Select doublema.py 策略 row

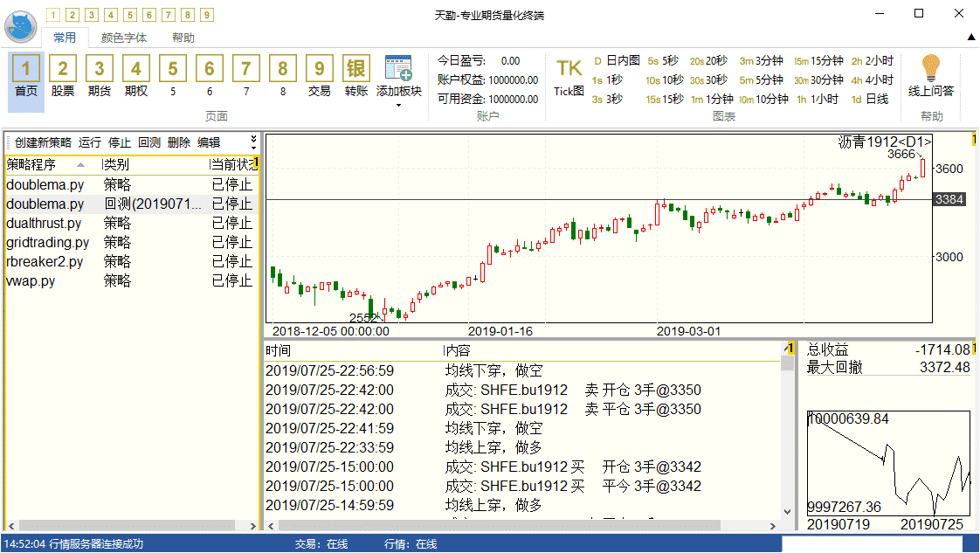pos(131,185)
